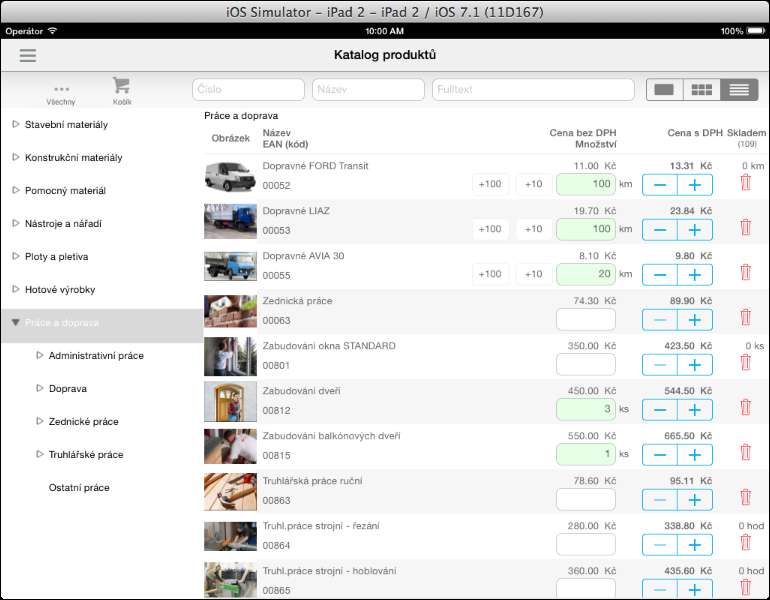The width and height of the screenshot is (770, 600).
Task: Expand Stavební materiály category
Action: point(15,125)
